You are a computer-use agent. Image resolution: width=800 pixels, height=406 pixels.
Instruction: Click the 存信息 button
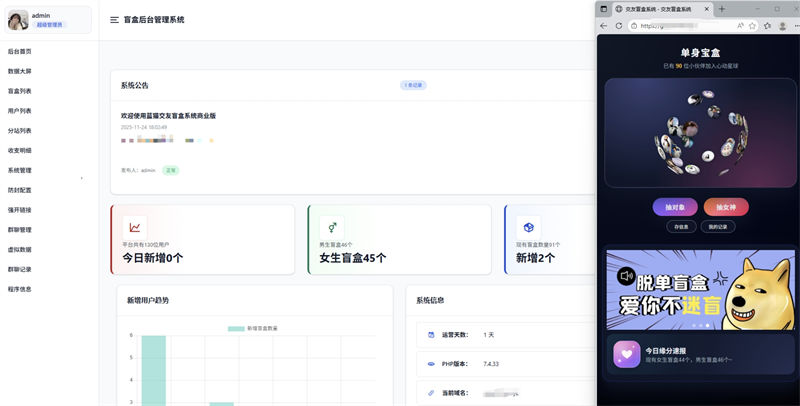tap(681, 227)
